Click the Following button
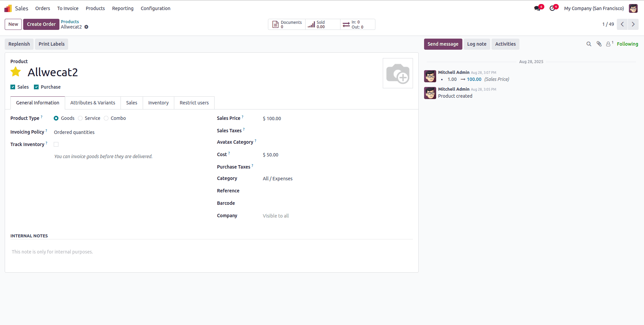 [627, 44]
